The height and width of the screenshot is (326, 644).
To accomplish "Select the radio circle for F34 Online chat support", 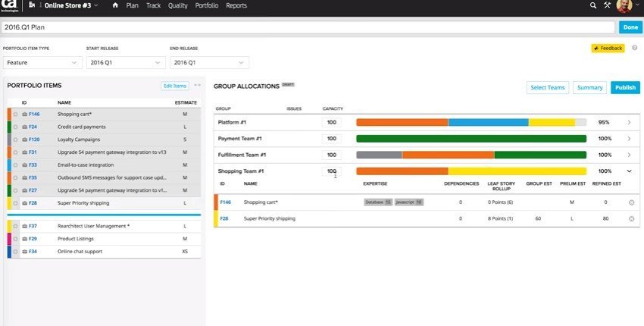I will click(x=15, y=251).
